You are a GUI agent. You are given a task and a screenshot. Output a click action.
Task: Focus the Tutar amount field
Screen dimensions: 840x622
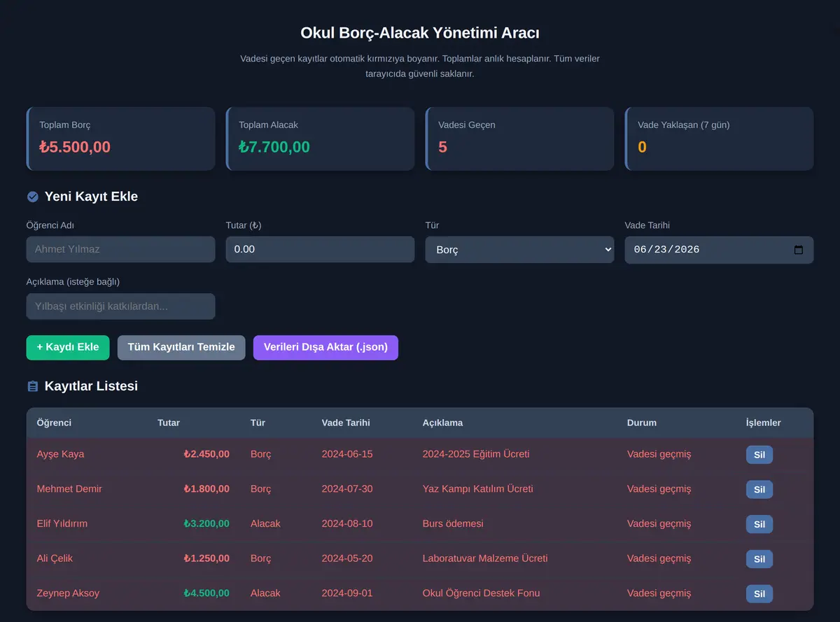pyautogui.click(x=320, y=249)
